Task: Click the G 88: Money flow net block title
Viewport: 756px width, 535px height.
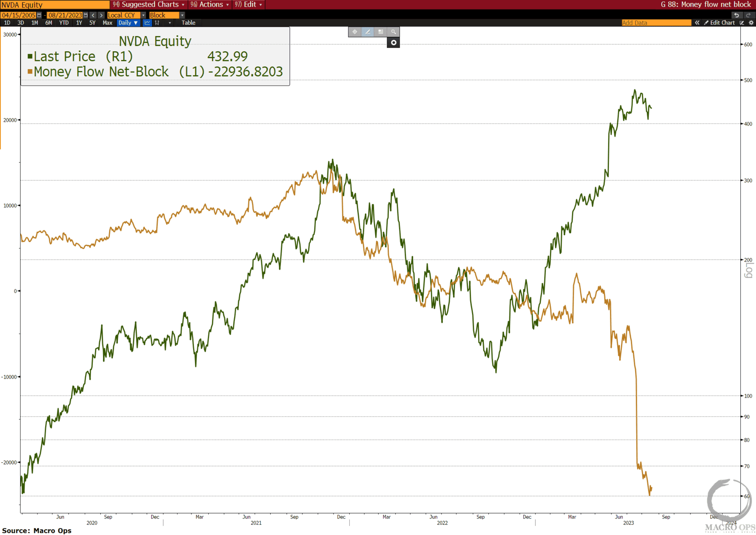Action: 706,4
